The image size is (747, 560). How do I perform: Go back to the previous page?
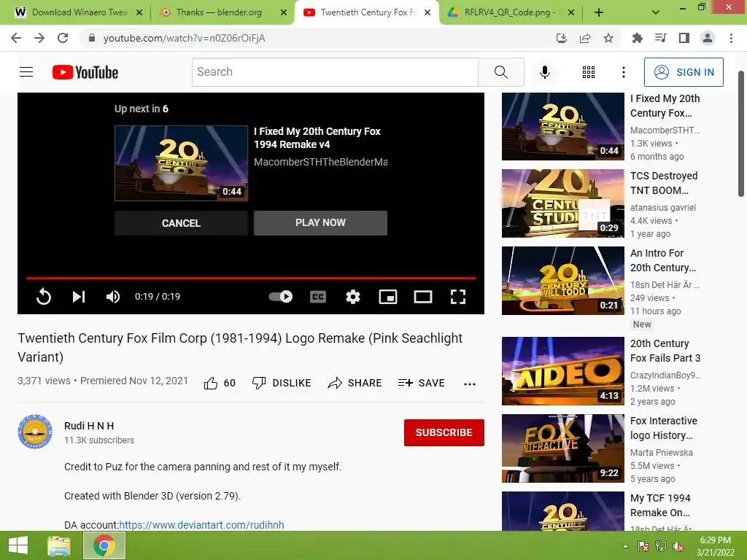click(16, 38)
